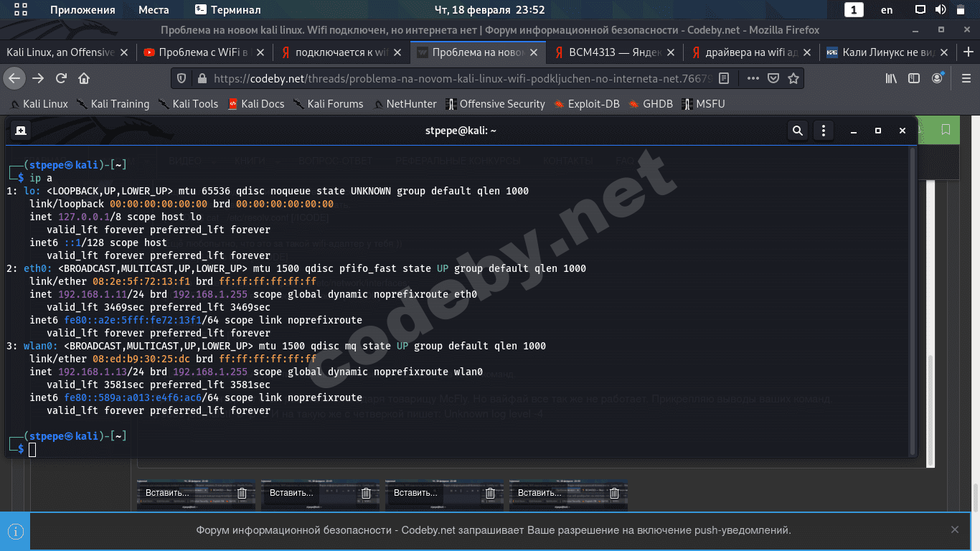Open the Приложения menu in top bar

click(x=83, y=10)
